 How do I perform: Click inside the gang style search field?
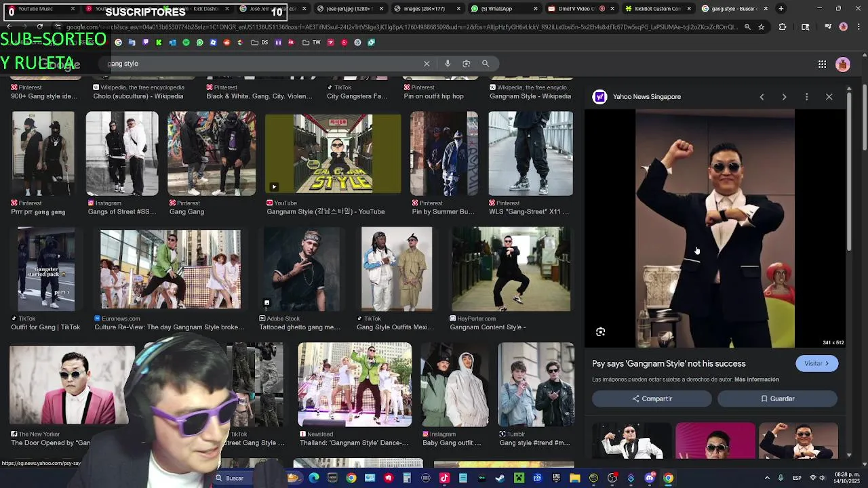click(264, 64)
